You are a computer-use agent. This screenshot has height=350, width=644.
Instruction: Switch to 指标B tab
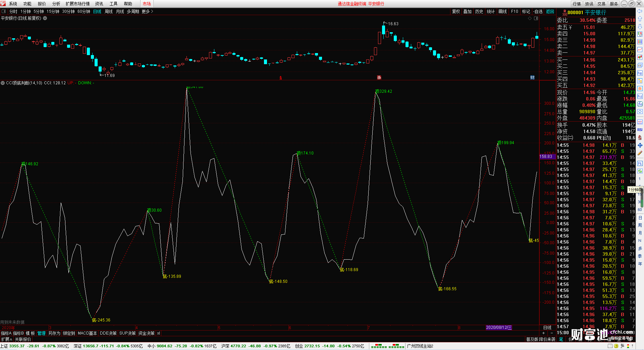click(18, 333)
